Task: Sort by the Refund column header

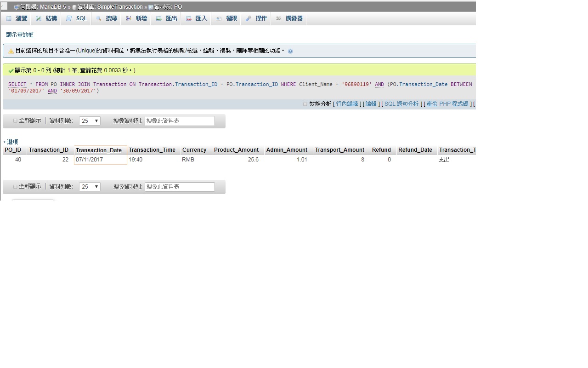Action: point(381,150)
